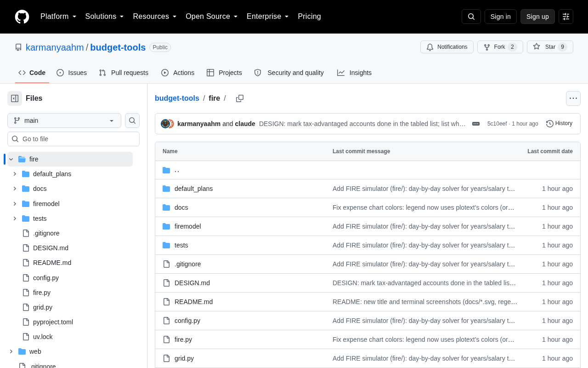Open the Security and quality tab
Screen dimensions: 588x368
289,73
